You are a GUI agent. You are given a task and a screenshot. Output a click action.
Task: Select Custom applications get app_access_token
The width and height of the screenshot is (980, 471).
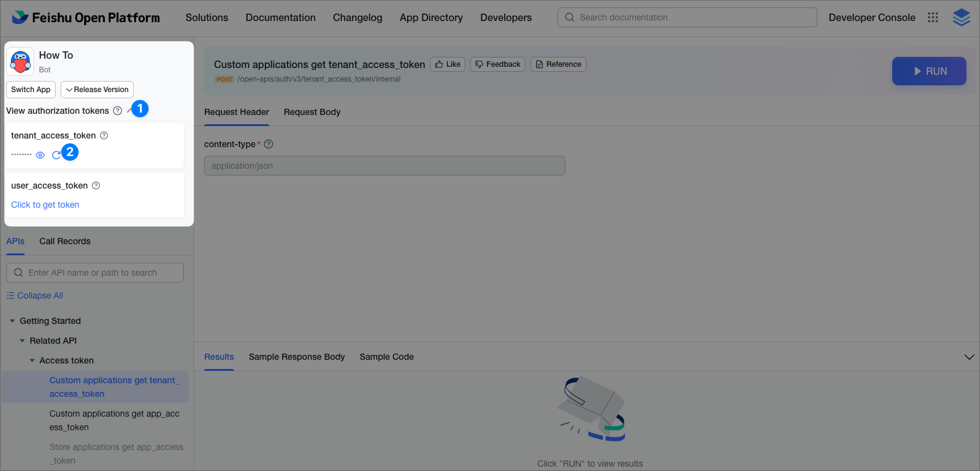click(x=114, y=420)
